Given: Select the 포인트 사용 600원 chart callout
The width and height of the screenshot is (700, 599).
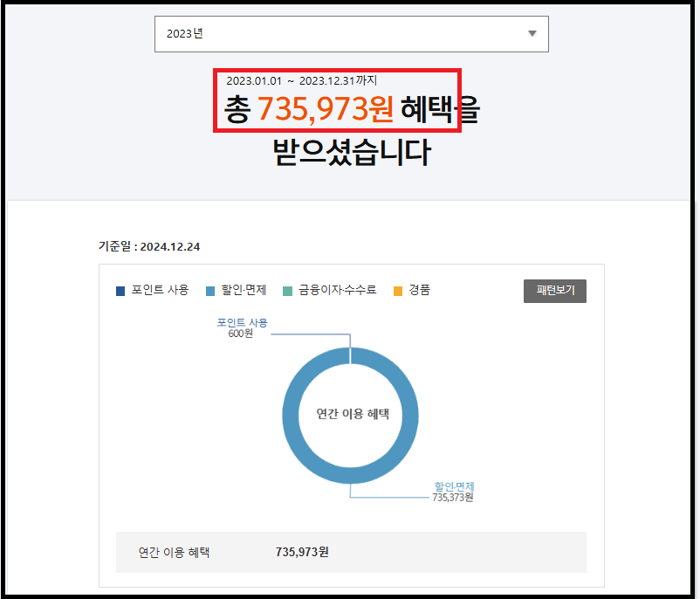Looking at the screenshot, I should pyautogui.click(x=243, y=327).
